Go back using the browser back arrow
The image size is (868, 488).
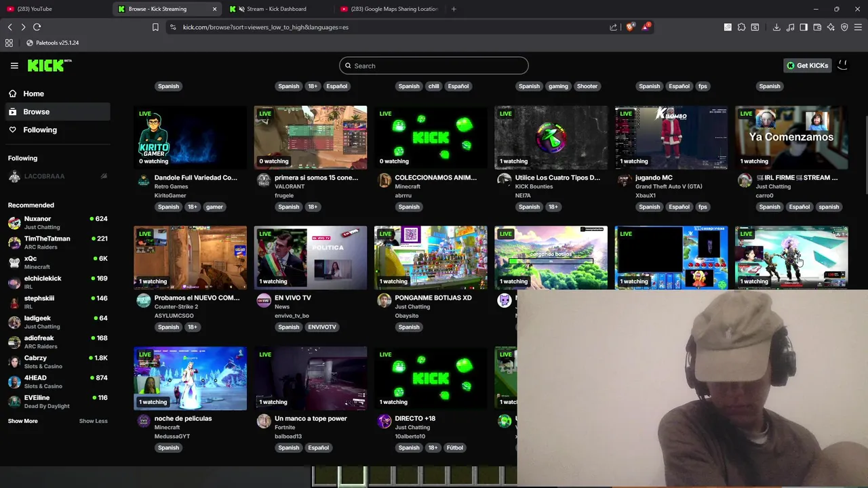pos(9,27)
